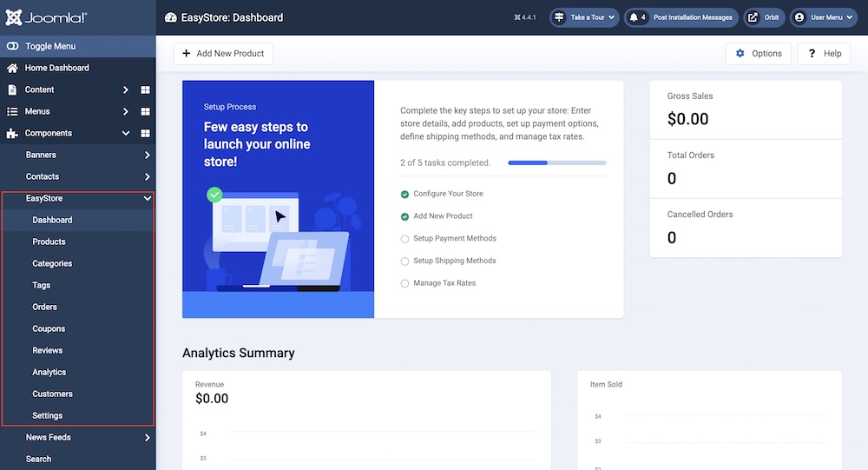This screenshot has width=868, height=470.
Task: Select the Manage Tax Rates circle
Action: click(404, 283)
